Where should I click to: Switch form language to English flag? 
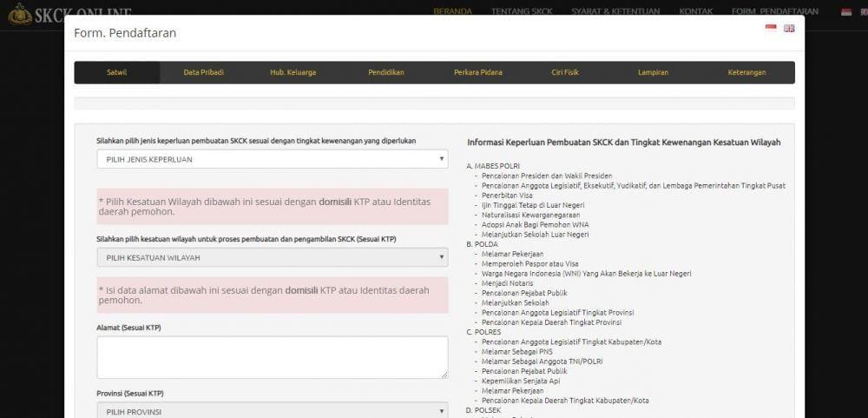click(x=789, y=29)
